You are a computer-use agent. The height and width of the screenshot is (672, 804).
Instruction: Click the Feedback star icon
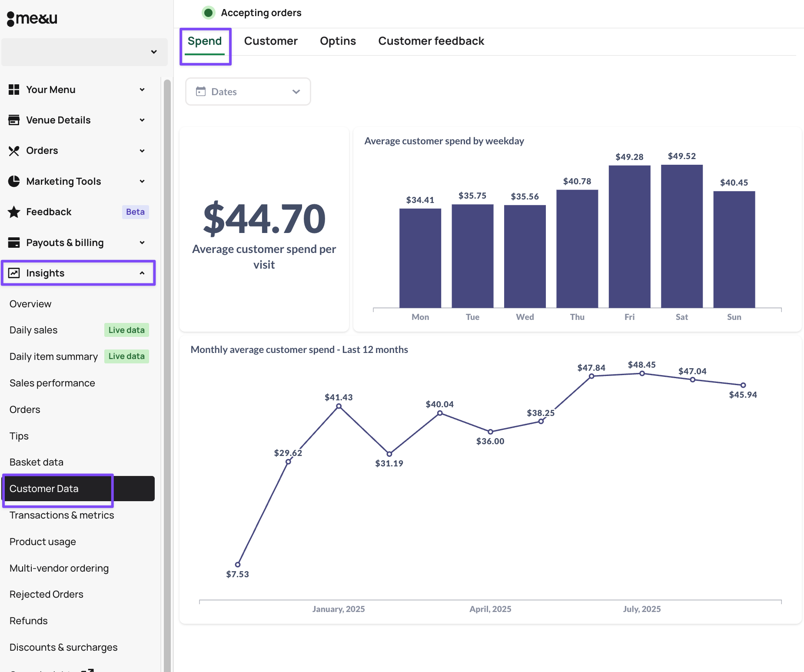coord(14,212)
